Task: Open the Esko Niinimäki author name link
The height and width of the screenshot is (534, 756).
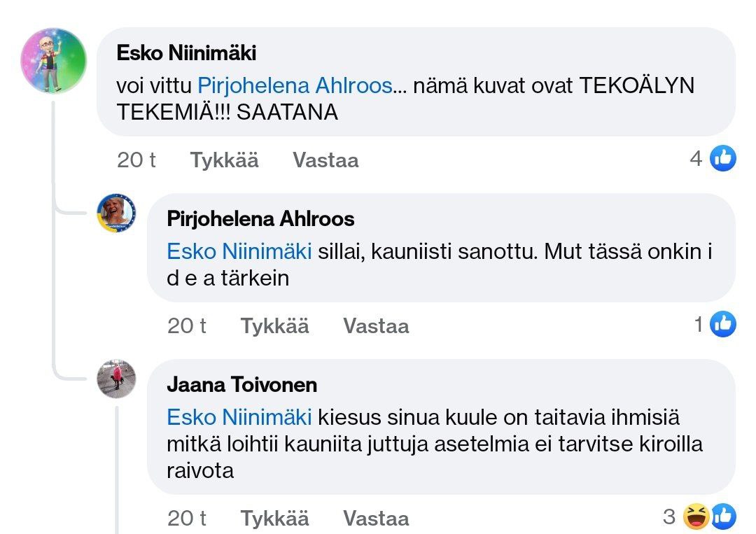Action: (186, 53)
